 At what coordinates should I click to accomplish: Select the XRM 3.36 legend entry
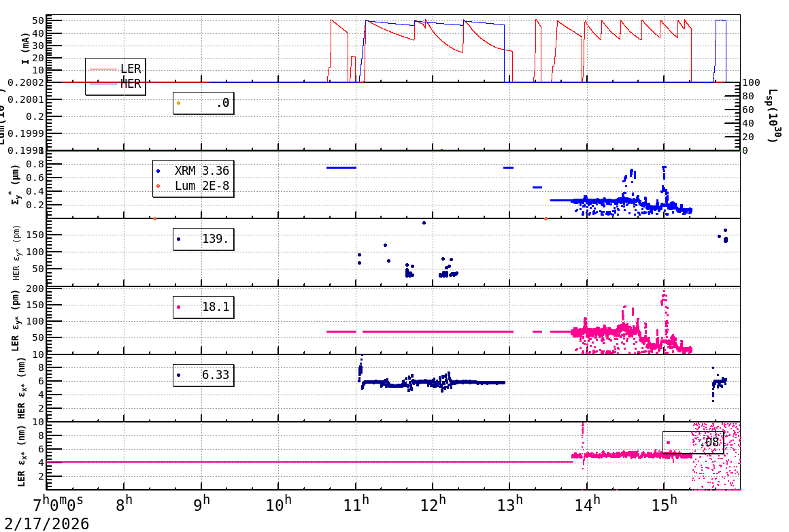(x=192, y=171)
